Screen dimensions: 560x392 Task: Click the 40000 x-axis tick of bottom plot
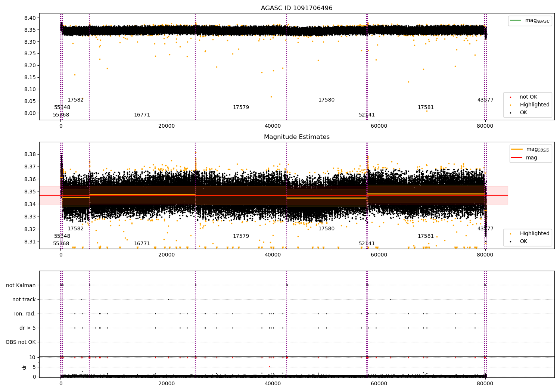273,383
